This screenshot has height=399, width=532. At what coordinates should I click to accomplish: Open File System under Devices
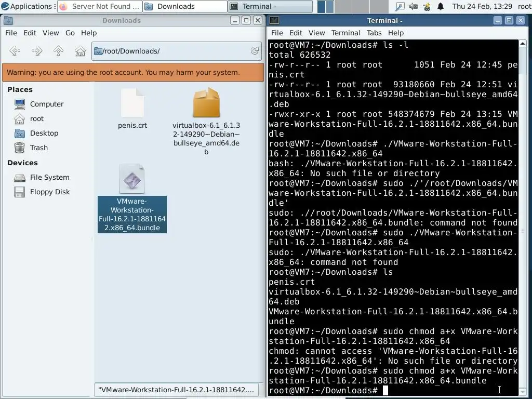[42, 178]
